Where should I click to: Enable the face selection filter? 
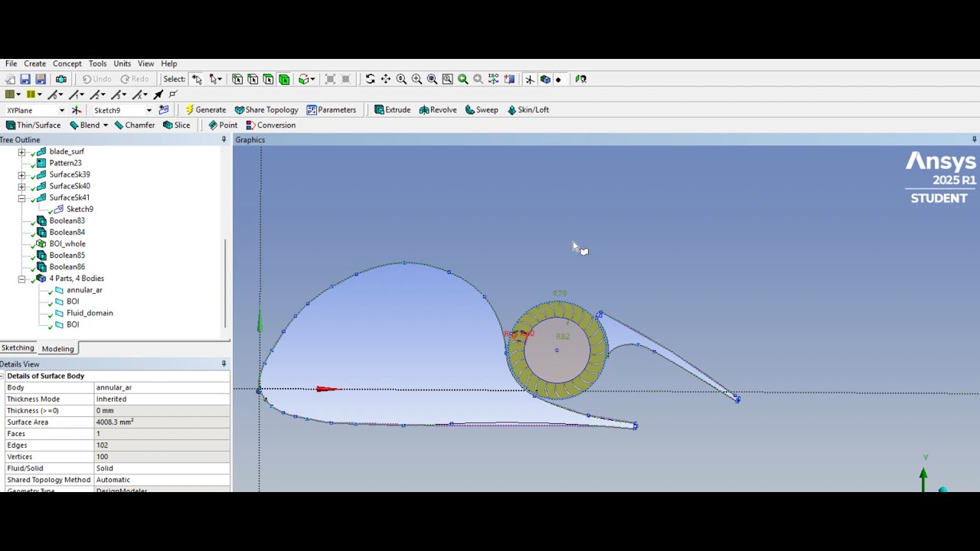268,79
